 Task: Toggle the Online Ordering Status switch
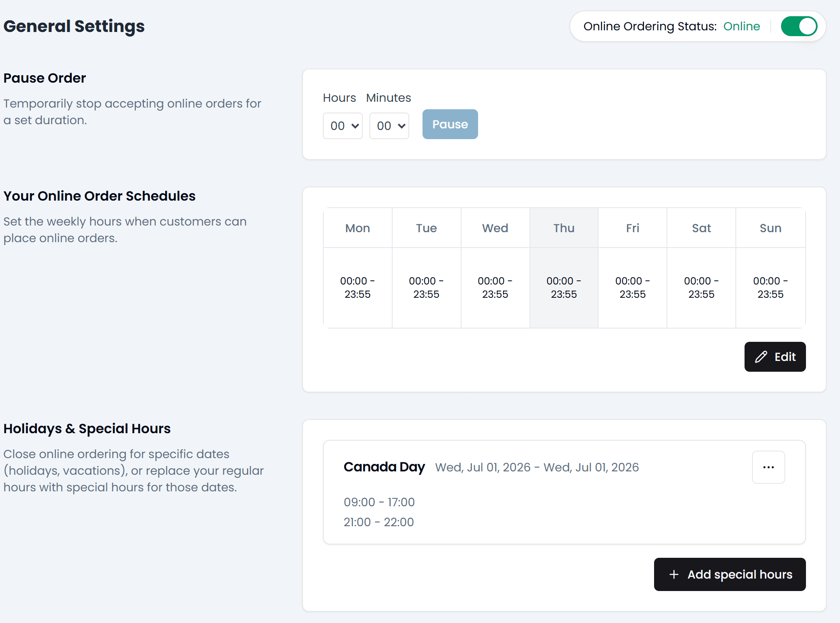(799, 26)
